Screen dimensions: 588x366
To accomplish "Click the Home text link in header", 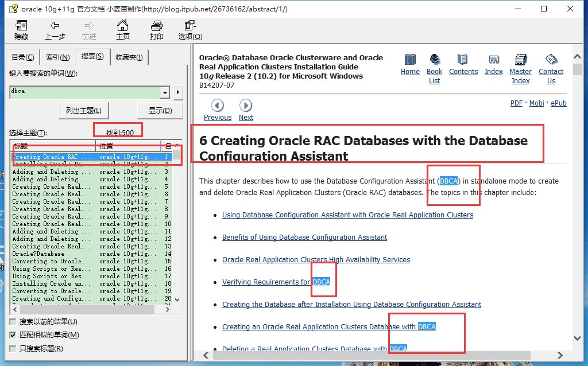I will [x=410, y=72].
